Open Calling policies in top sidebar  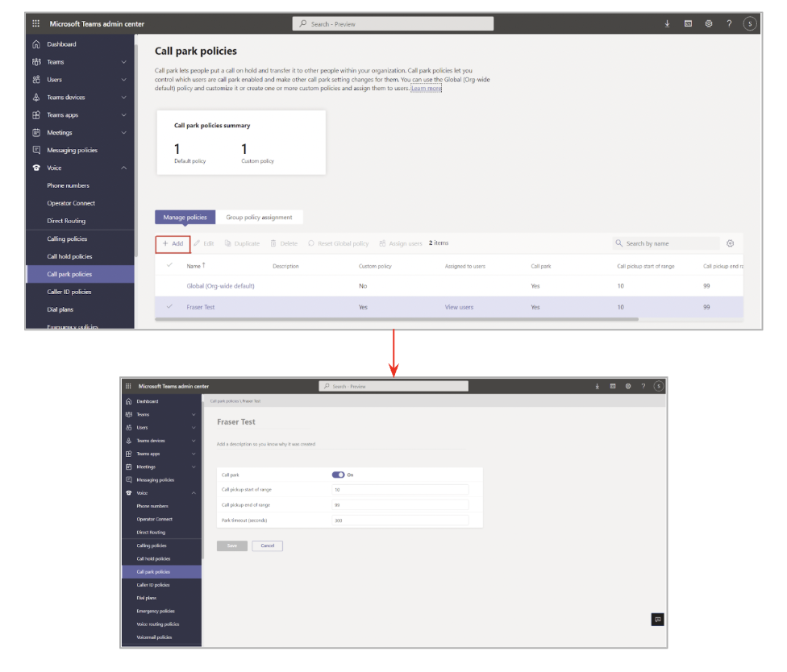(x=67, y=239)
